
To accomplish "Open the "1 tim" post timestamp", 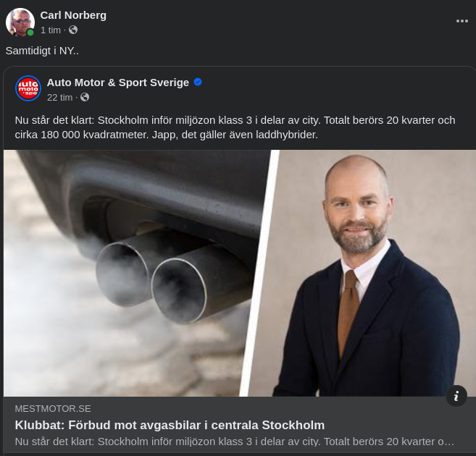I will (x=51, y=30).
